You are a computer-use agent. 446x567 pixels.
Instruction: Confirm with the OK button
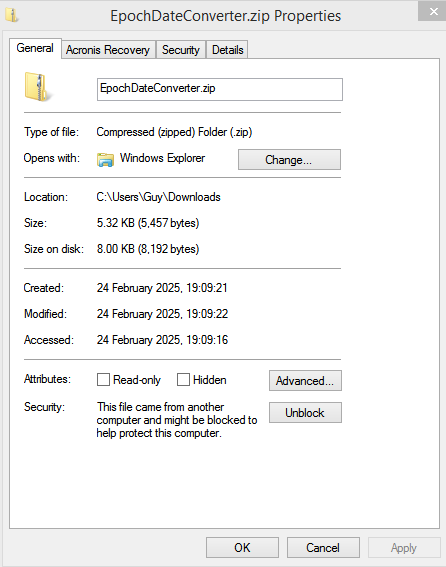click(242, 547)
